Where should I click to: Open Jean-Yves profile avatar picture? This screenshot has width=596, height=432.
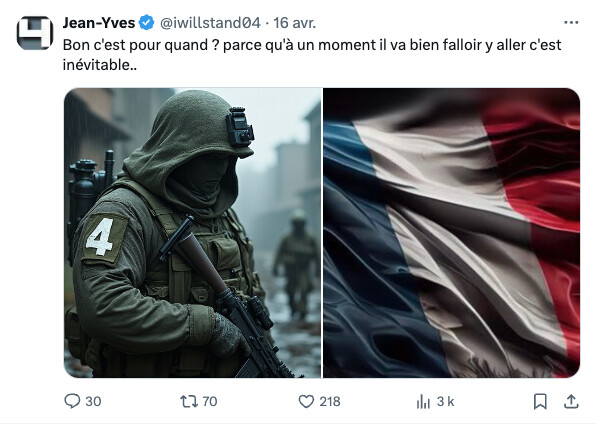(x=35, y=33)
